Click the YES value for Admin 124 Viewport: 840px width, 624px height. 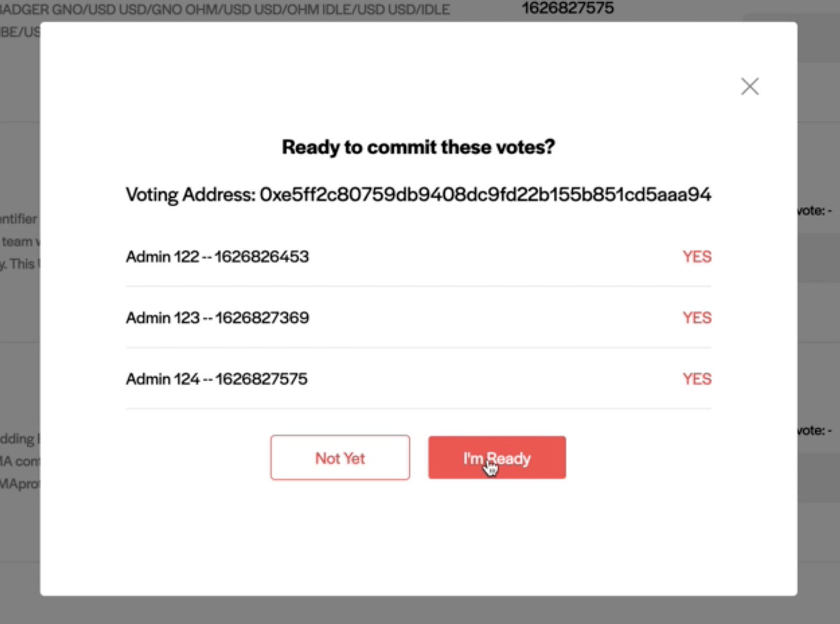(x=697, y=379)
